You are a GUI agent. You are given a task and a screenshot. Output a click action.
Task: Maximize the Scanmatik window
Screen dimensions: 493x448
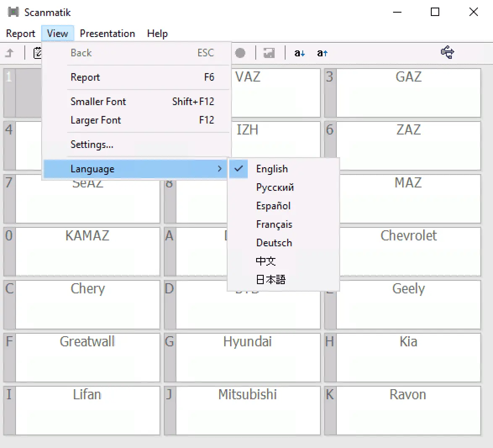coord(435,12)
